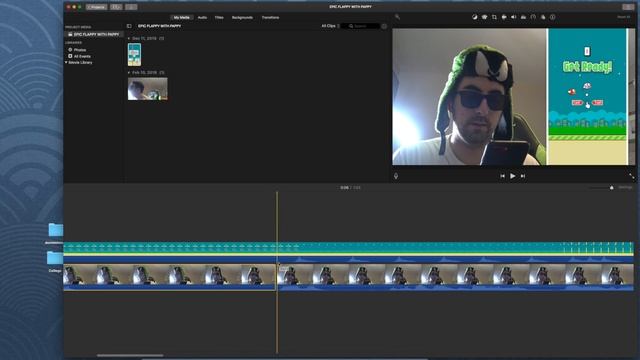Open the All Clips filter dropdown
The height and width of the screenshot is (360, 640).
tap(330, 26)
